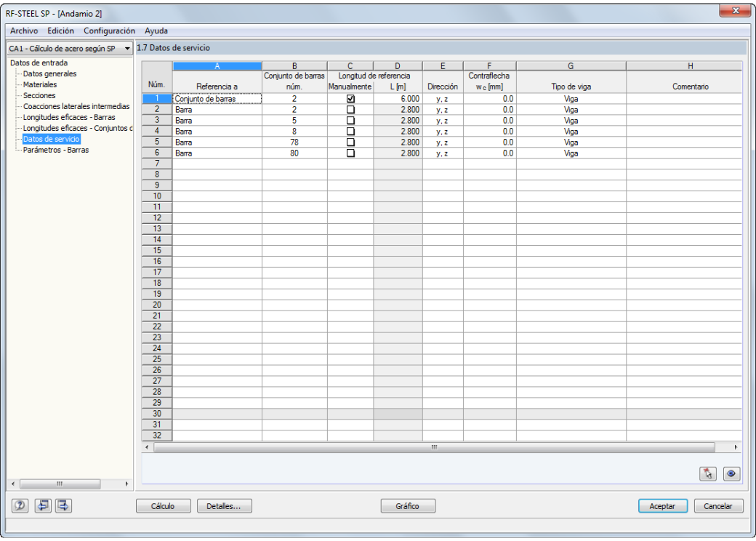Image resolution: width=756 pixels, height=541 pixels.
Task: Click the Comentario cell in row 1
Action: [x=684, y=99]
